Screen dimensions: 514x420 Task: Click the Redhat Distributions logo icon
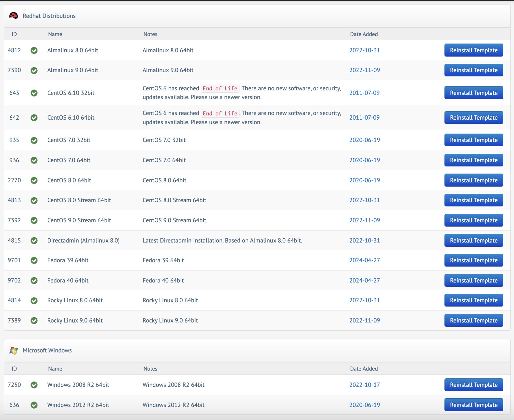pyautogui.click(x=14, y=16)
